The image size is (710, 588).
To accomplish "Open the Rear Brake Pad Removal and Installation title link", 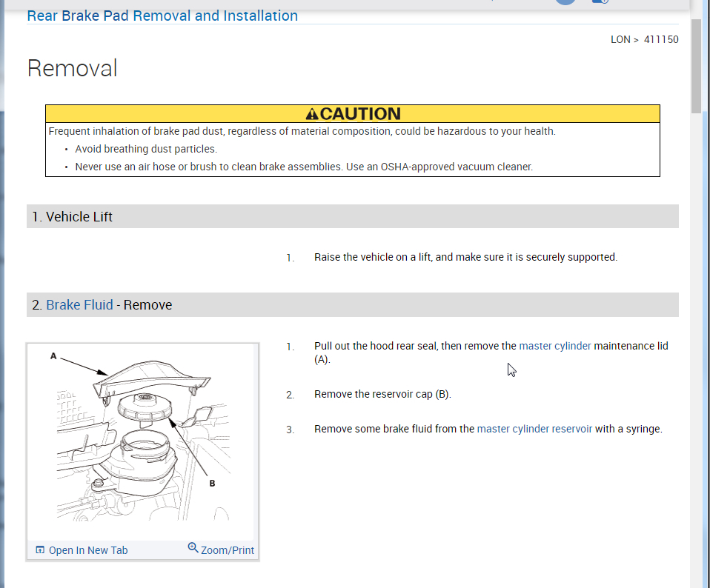I will pos(162,16).
